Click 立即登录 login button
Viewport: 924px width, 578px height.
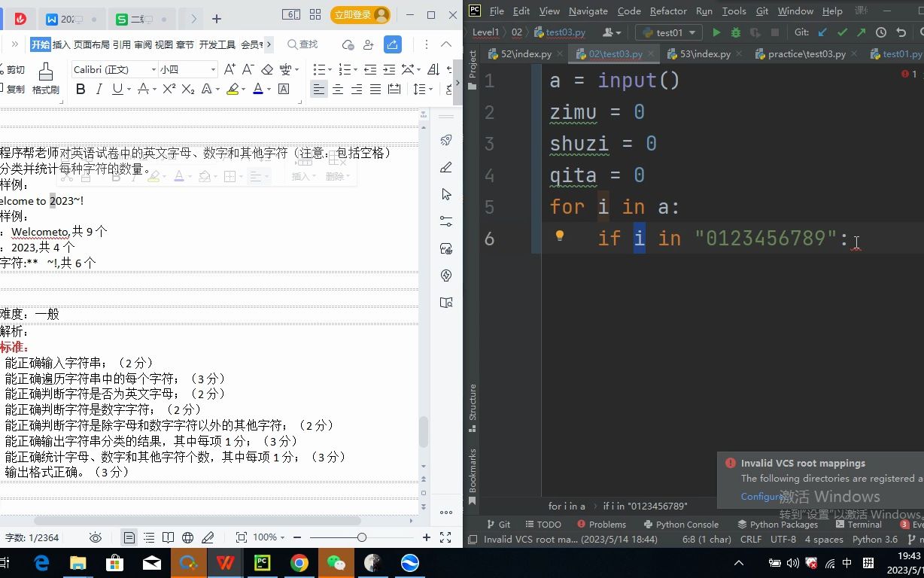(x=361, y=14)
